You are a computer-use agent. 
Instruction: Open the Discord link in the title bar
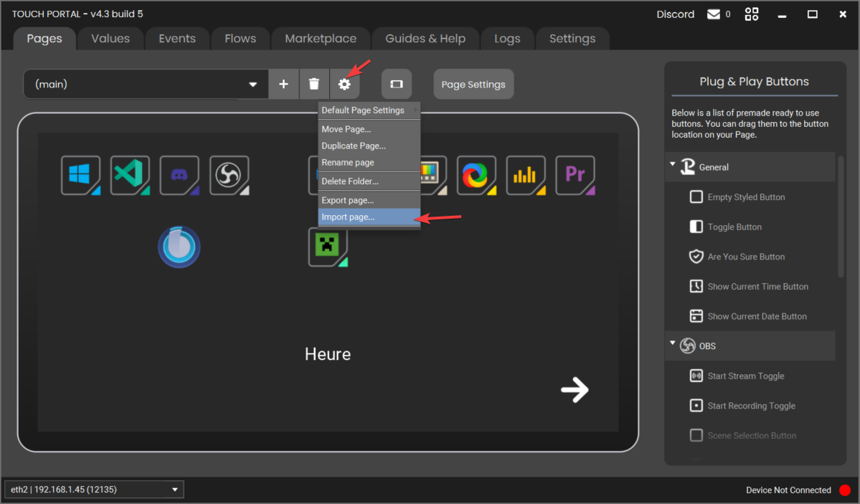675,14
